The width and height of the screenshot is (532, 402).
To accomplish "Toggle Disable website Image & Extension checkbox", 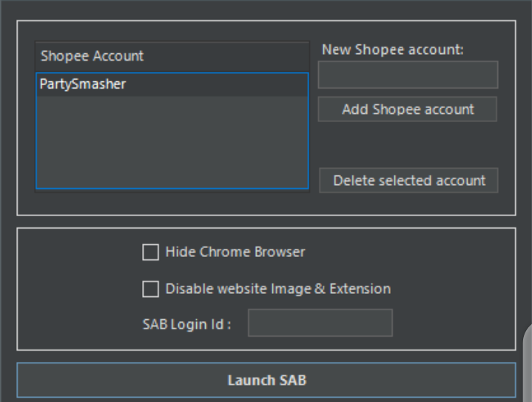I will [x=151, y=289].
